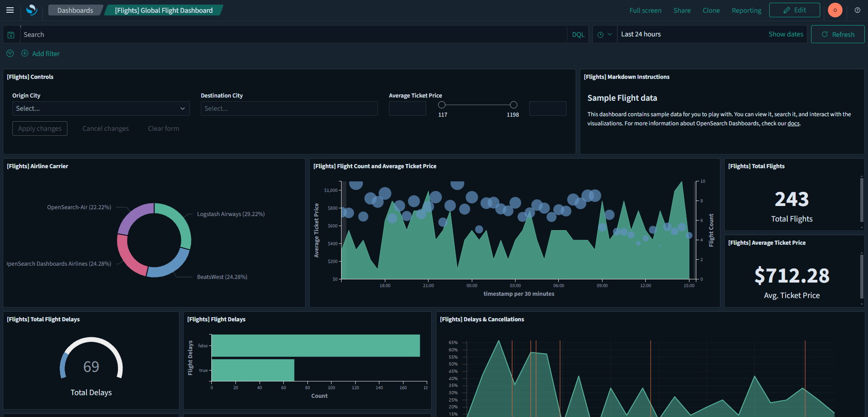The image size is (868, 417).
Task: Focus the minimum Average Ticket Price field
Action: [x=408, y=108]
